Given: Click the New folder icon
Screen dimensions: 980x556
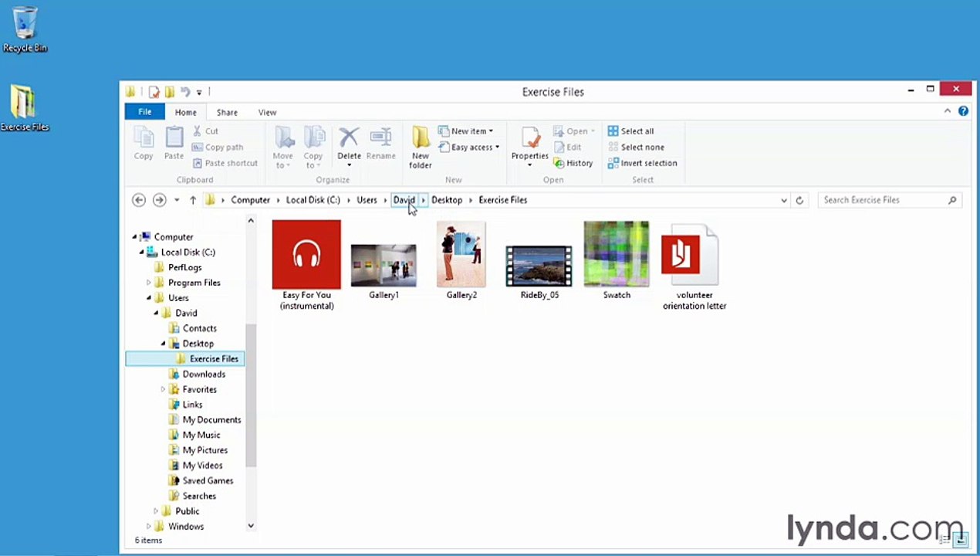Looking at the screenshot, I should [x=421, y=137].
